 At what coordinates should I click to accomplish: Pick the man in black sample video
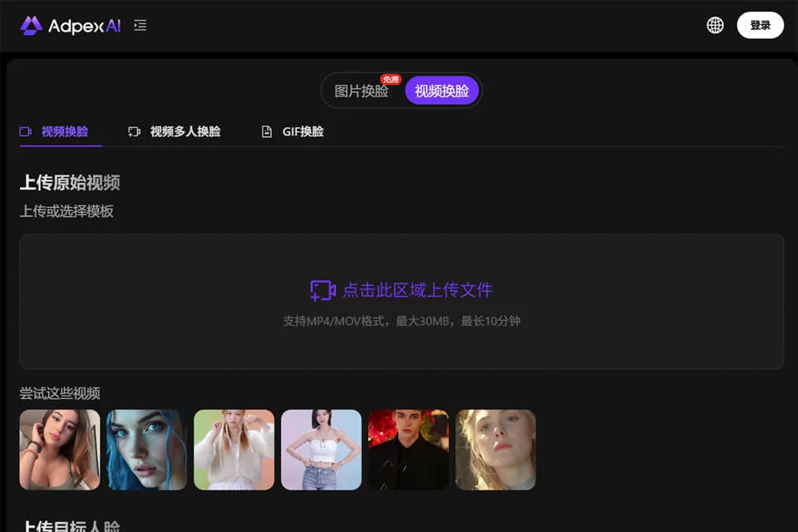click(408, 450)
